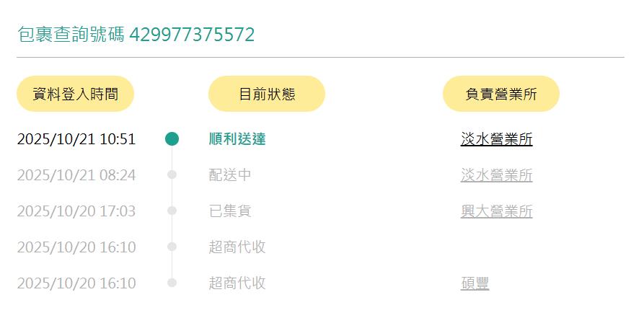Click the 負責營業所 header pill
The image size is (644, 318).
pyautogui.click(x=501, y=94)
